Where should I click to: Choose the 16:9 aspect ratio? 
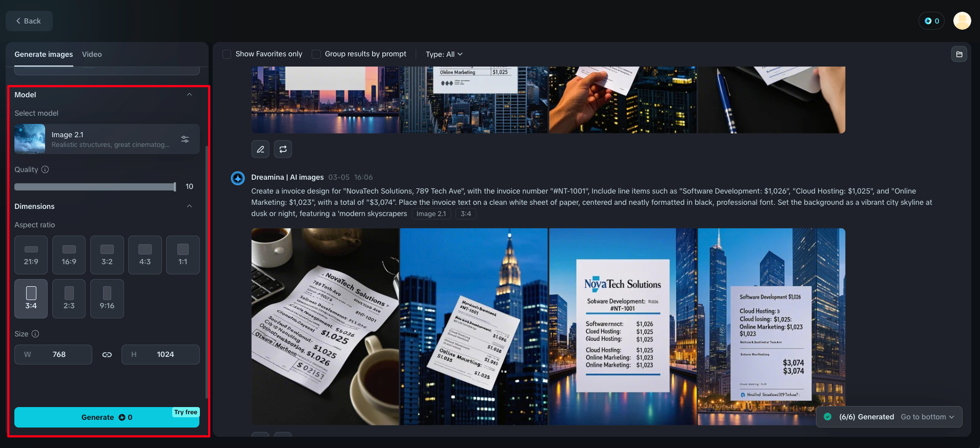[69, 255]
